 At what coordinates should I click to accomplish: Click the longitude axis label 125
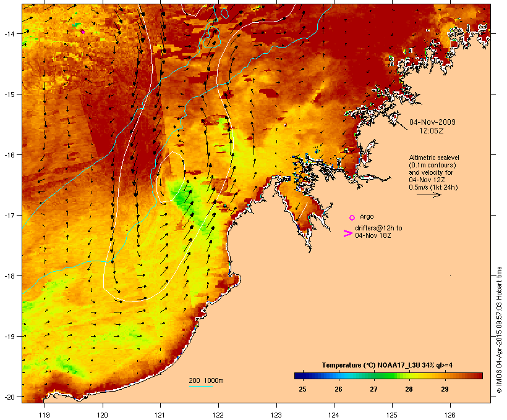point(392,415)
